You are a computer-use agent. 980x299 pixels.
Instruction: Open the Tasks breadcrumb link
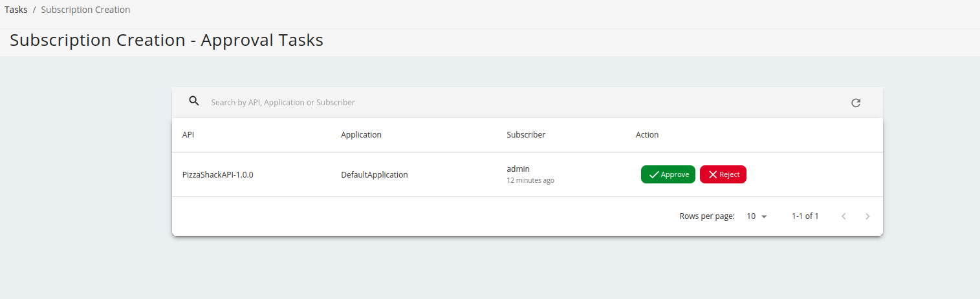pyautogui.click(x=16, y=10)
